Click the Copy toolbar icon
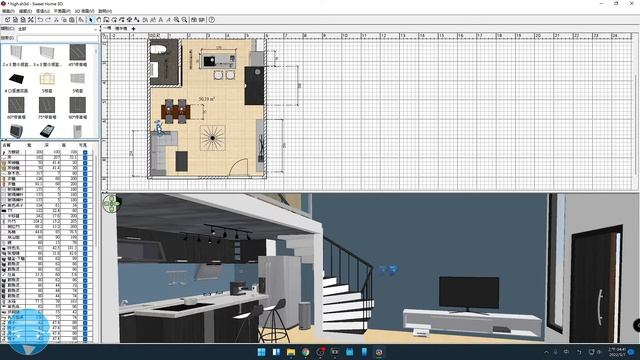640x360 pixels. (64, 20)
